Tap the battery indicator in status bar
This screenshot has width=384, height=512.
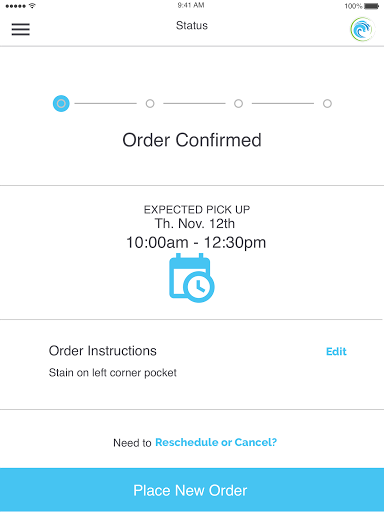pyautogui.click(x=371, y=6)
